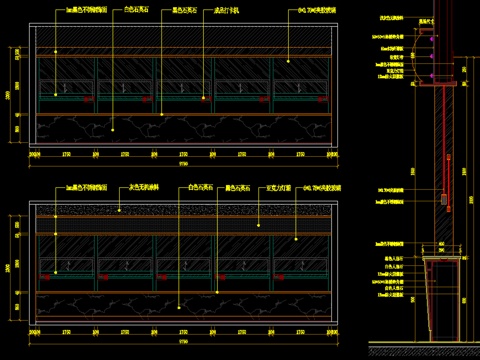Image resolution: width=480 pixels, height=360 pixels.
Task: Click the marble stone pattern in bottom elevation
Action: click(184, 305)
